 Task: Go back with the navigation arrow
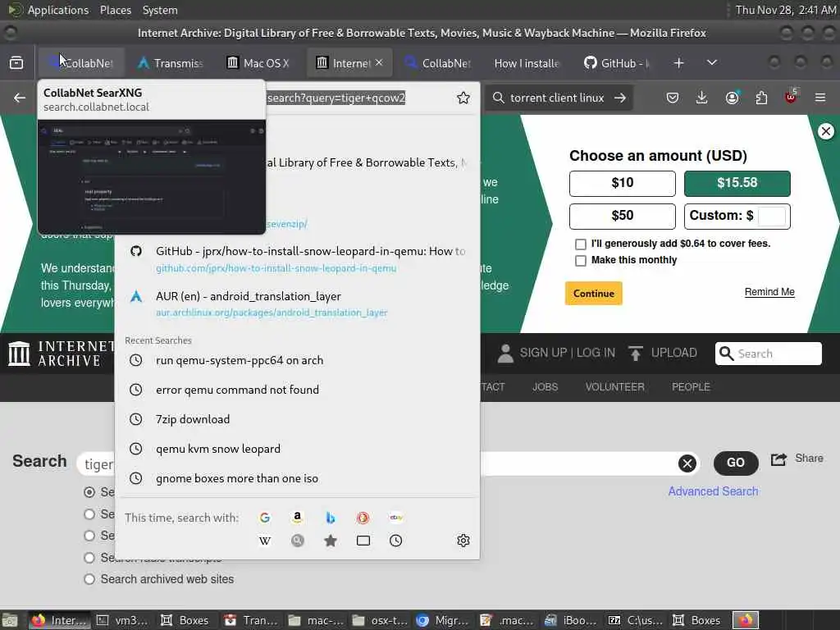pos(20,98)
